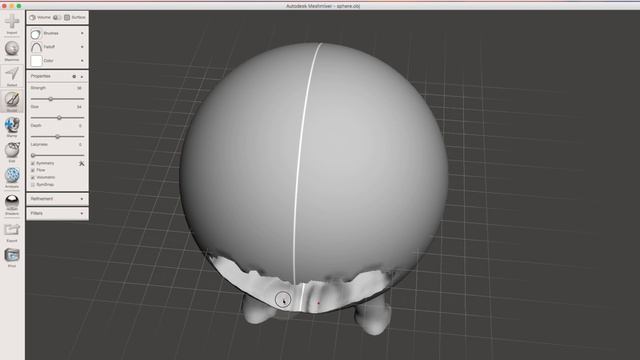Click the white Color swatch
Image resolution: width=640 pixels, height=360 pixels.
(36, 61)
